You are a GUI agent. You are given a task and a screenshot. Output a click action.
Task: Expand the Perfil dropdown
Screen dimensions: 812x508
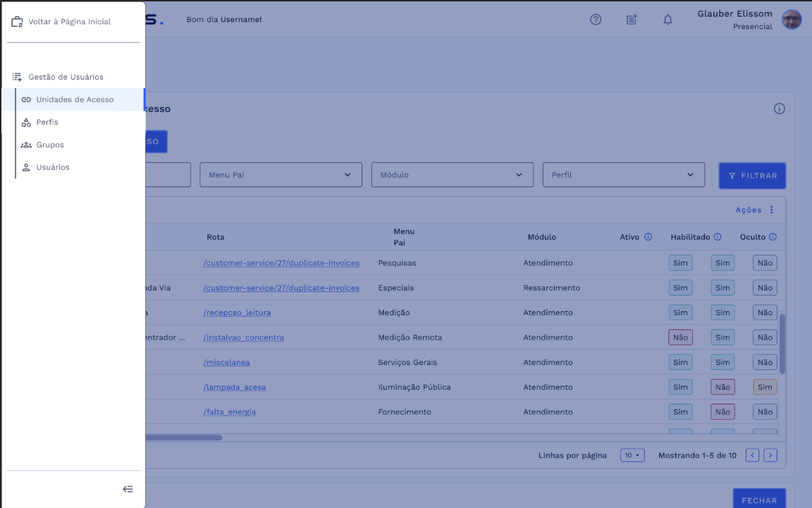tap(623, 175)
